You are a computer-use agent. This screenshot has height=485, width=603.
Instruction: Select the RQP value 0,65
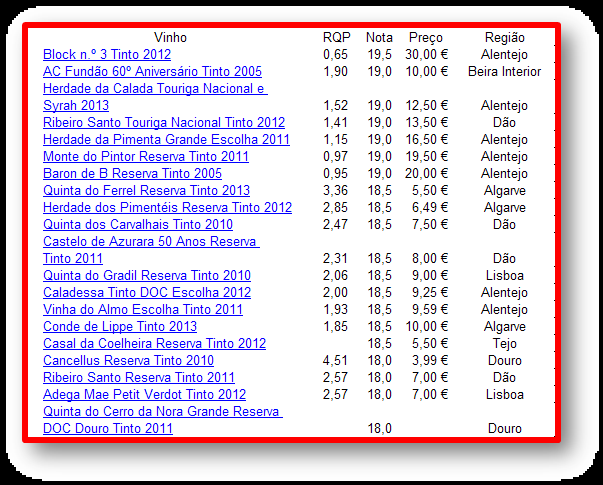tap(335, 55)
